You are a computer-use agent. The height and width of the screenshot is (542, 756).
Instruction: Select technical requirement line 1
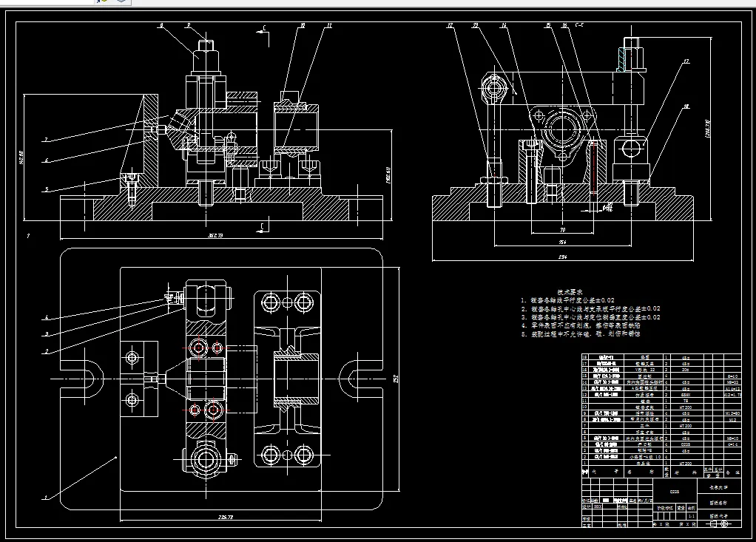[567, 300]
